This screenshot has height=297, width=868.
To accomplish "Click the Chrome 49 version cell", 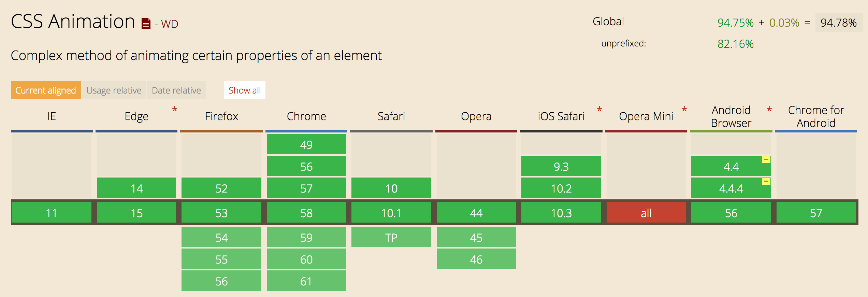I will (x=306, y=144).
